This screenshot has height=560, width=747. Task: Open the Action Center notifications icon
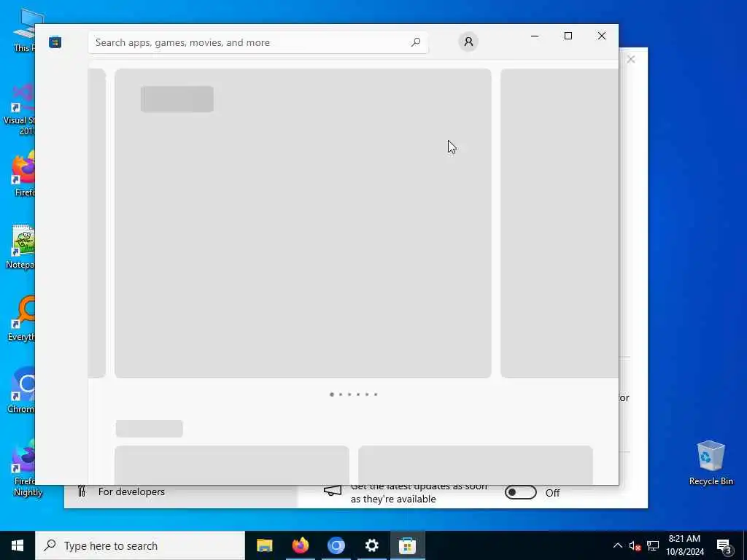724,546
